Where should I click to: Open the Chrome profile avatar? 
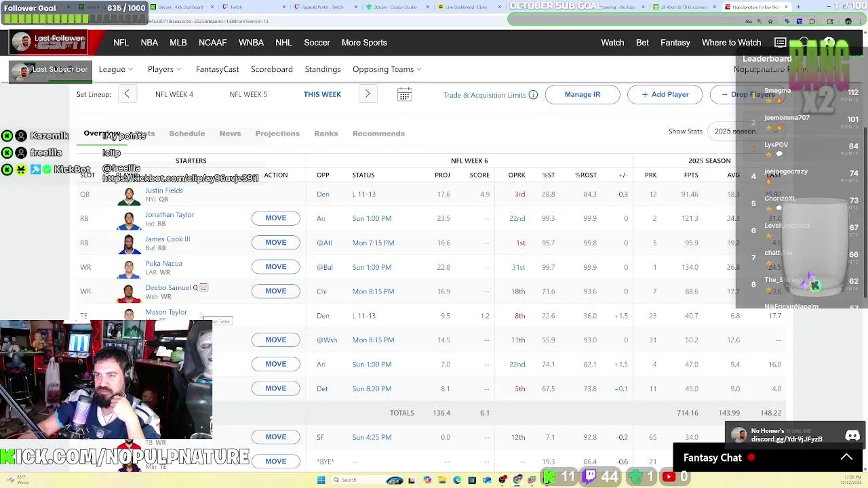pos(848,21)
